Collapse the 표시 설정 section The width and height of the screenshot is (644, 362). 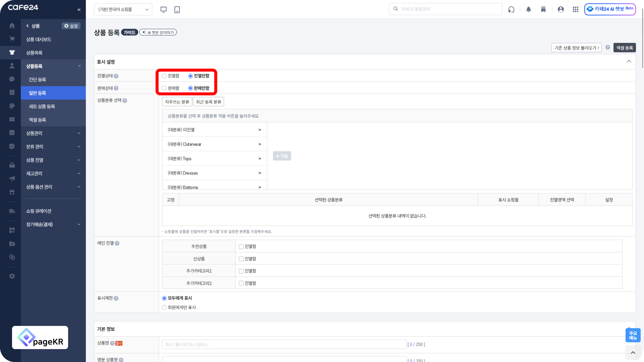(629, 62)
